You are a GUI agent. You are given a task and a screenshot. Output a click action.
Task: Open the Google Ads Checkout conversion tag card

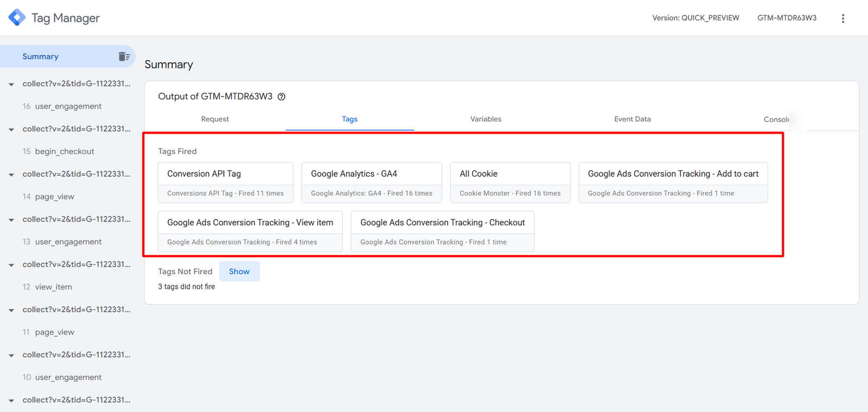coord(442,231)
